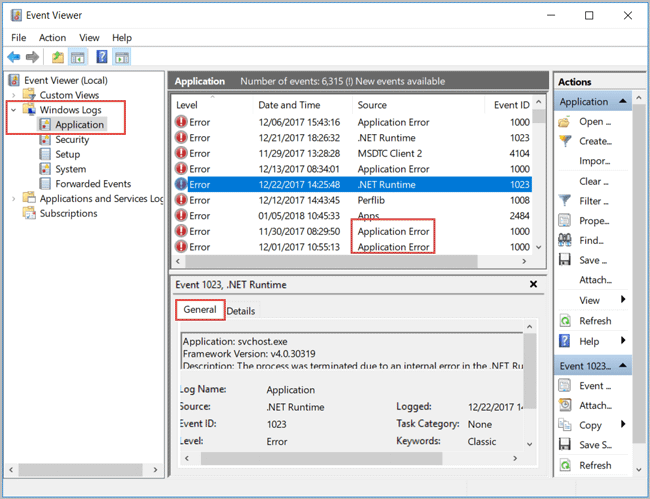Close the Event 1023 preview pane
Viewport: 650px width, 499px height.
point(533,284)
